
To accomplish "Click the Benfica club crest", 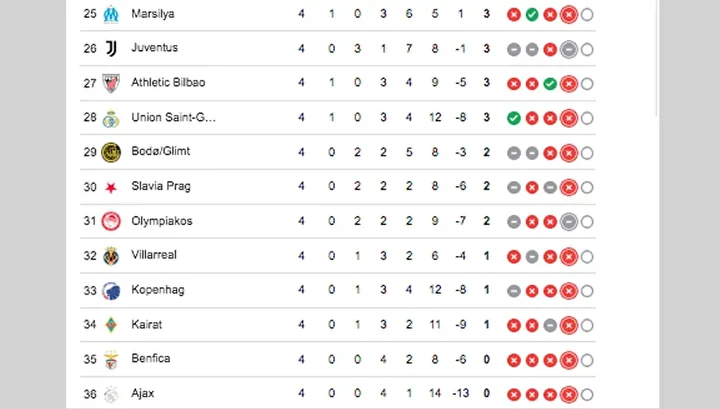I will [x=111, y=359].
